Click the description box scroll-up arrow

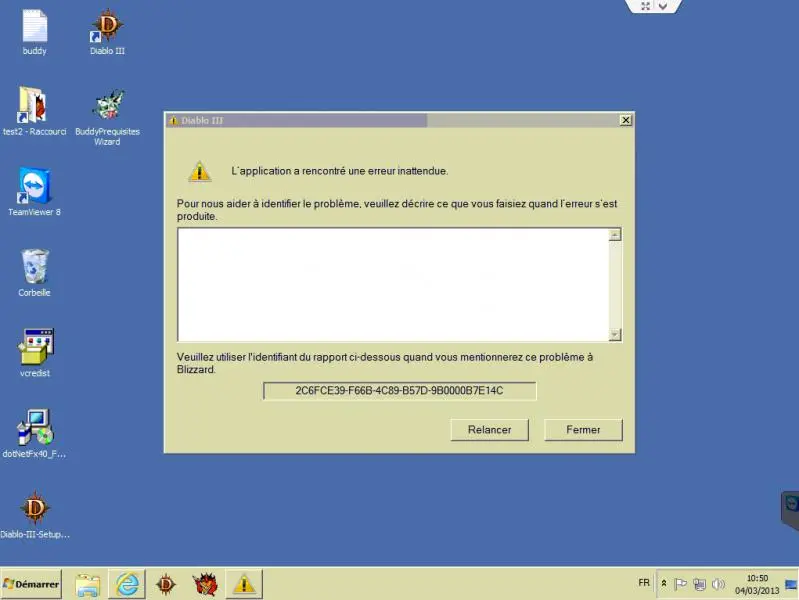point(615,235)
